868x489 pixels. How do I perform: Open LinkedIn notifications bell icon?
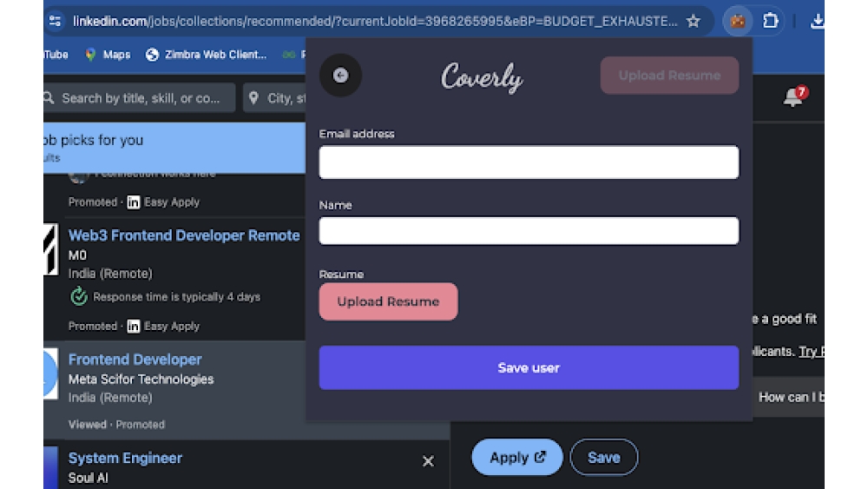click(794, 97)
